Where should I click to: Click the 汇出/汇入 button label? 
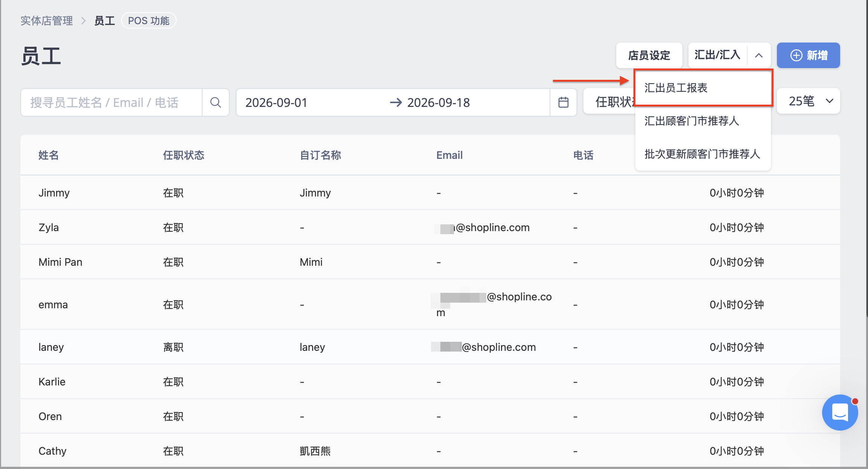pyautogui.click(x=717, y=55)
